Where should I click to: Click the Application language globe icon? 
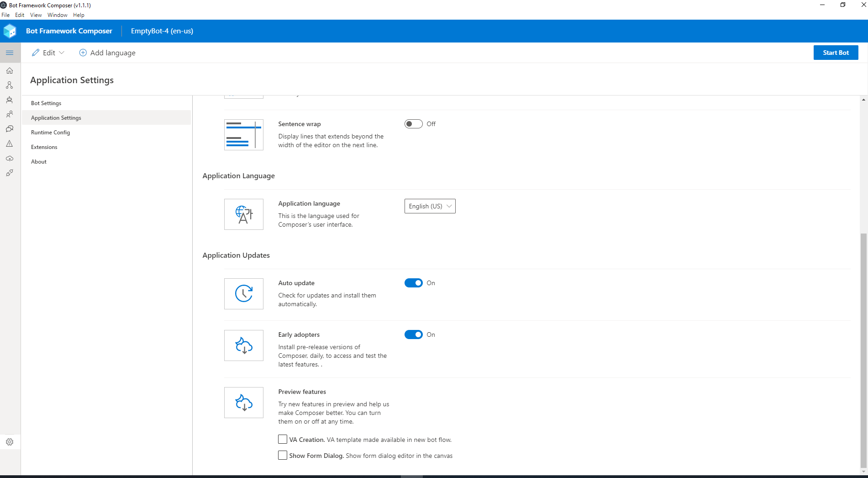pyautogui.click(x=244, y=214)
